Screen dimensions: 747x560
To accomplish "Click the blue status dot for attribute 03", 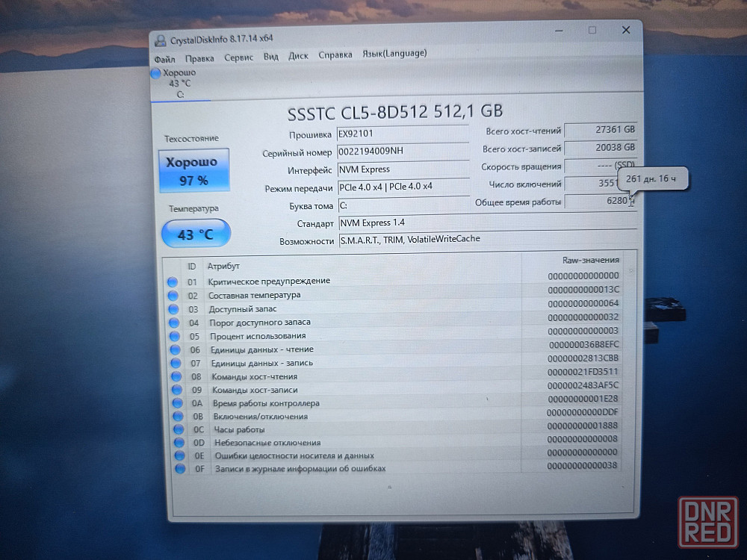I will (x=174, y=310).
